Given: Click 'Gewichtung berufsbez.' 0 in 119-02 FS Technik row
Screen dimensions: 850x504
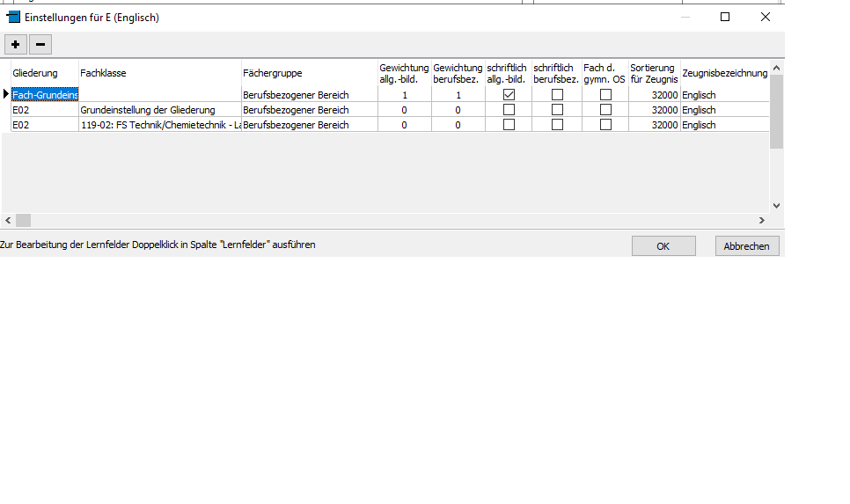Looking at the screenshot, I should tap(458, 125).
